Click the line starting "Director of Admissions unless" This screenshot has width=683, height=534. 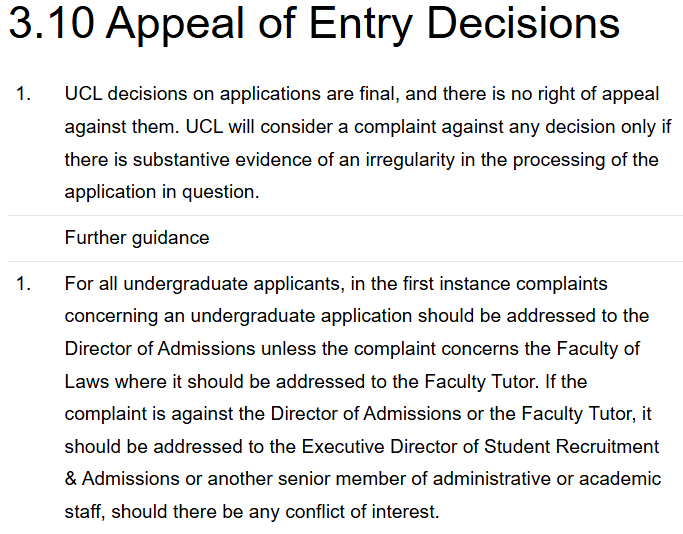click(352, 349)
